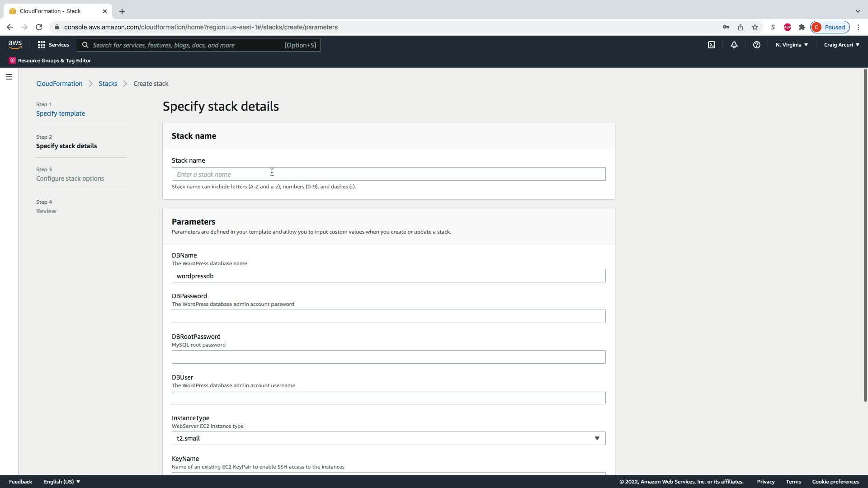Open the Stacks breadcrumb link
Screen dimensions: 868x488
pyautogui.click(x=108, y=84)
